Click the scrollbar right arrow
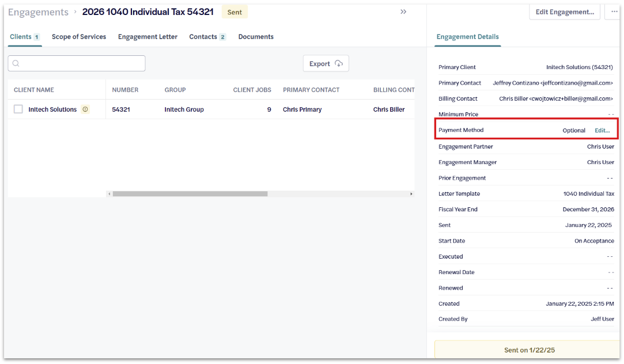The image size is (624, 364). click(411, 194)
